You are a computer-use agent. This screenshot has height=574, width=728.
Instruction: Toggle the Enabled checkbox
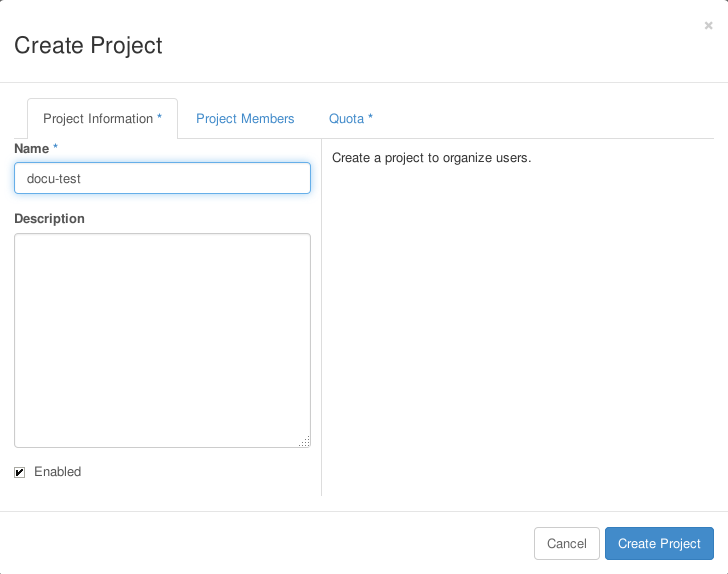(20, 472)
